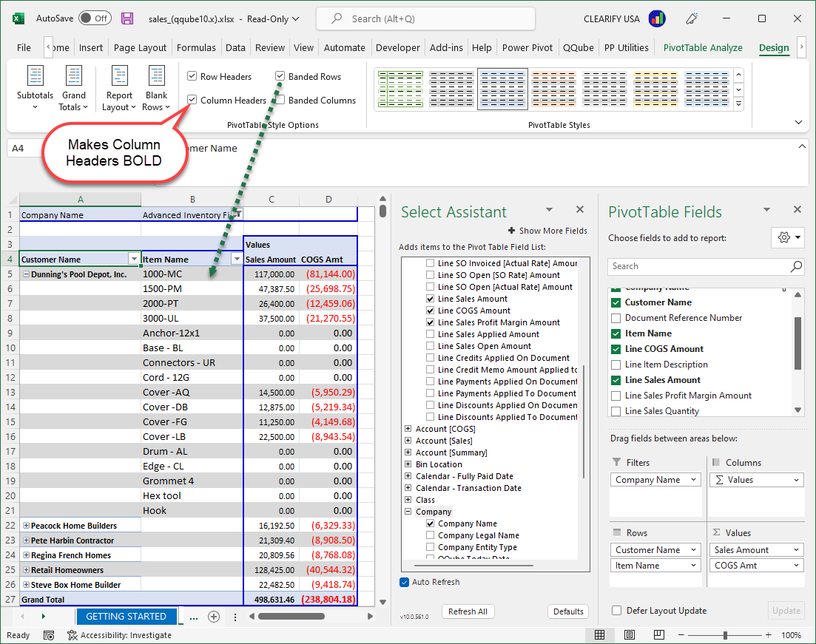The height and width of the screenshot is (644, 816).
Task: Uncheck the Auto Refresh checkbox
Action: (x=404, y=582)
